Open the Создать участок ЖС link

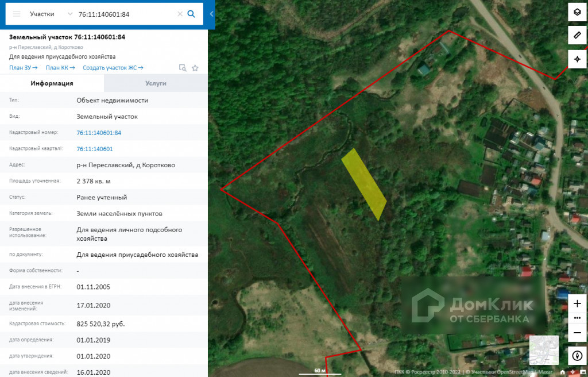113,68
